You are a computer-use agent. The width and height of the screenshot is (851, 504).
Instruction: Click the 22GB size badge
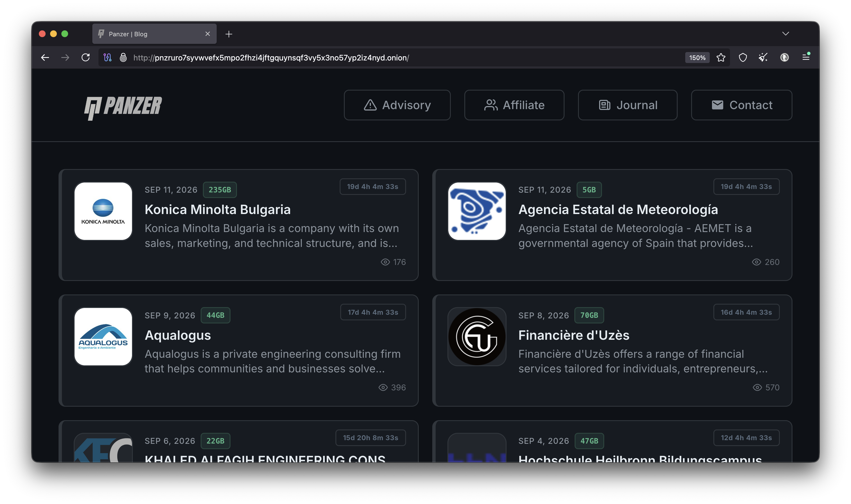[215, 441]
